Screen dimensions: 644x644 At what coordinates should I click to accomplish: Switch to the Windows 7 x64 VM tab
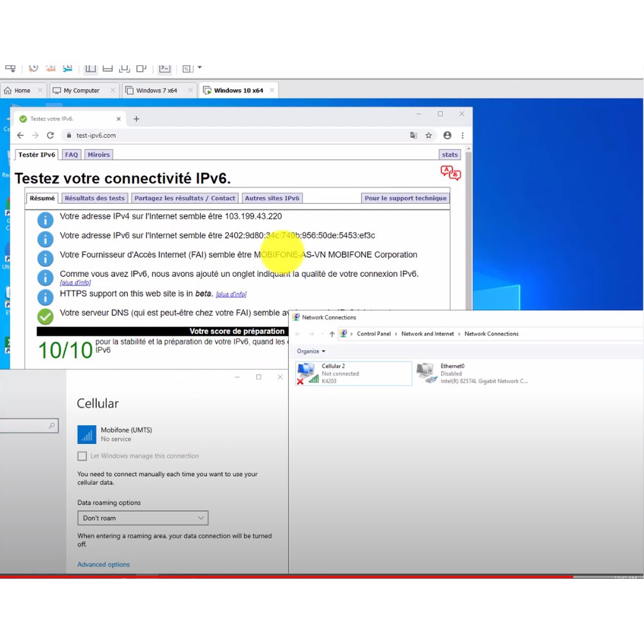click(157, 91)
